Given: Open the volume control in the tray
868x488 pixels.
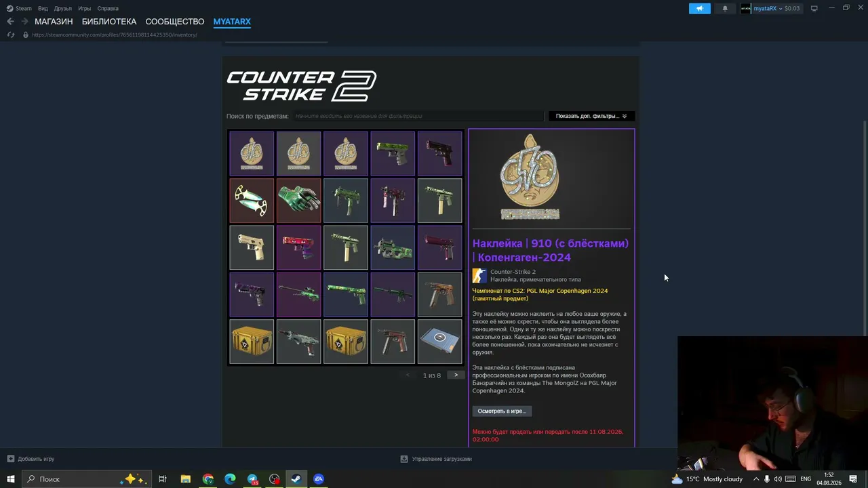Looking at the screenshot, I should (778, 479).
